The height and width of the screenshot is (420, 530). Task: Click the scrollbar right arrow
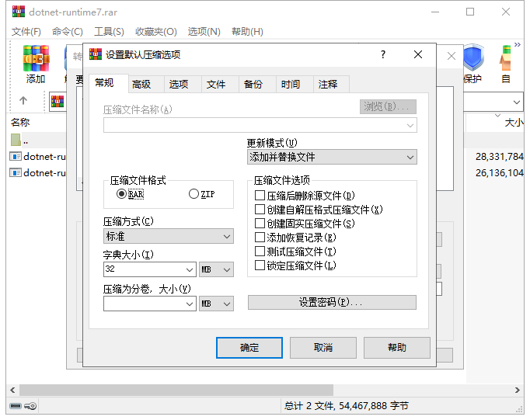tap(517, 390)
